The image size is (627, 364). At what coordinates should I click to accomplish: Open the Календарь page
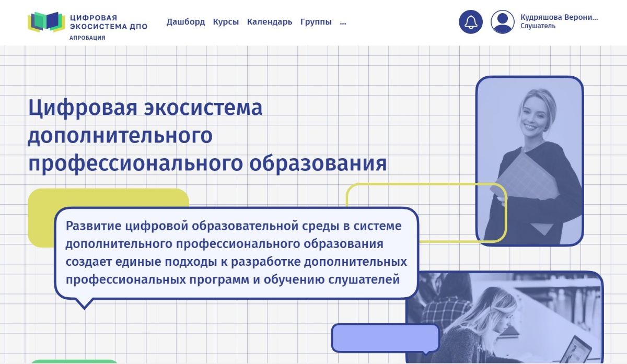point(270,22)
